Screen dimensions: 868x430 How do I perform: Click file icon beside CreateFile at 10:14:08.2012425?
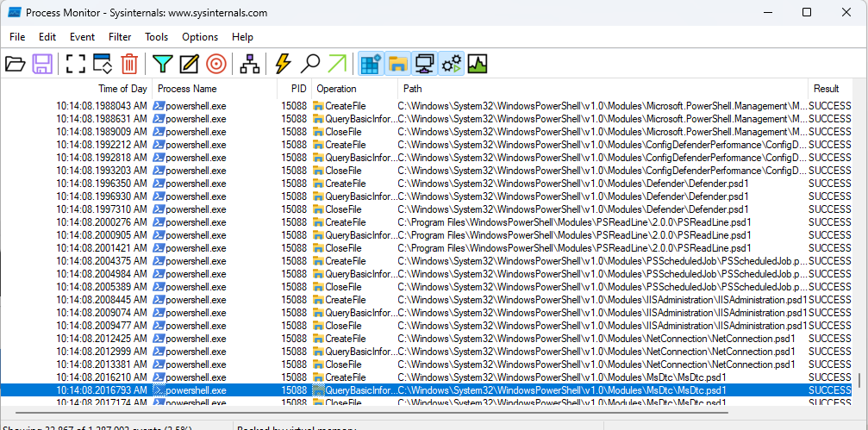(318, 338)
